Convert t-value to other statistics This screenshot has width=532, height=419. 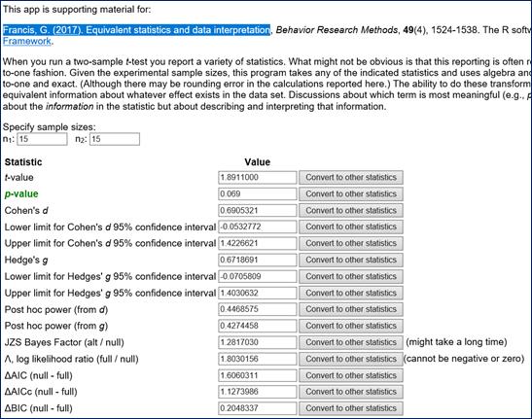pyautogui.click(x=351, y=178)
